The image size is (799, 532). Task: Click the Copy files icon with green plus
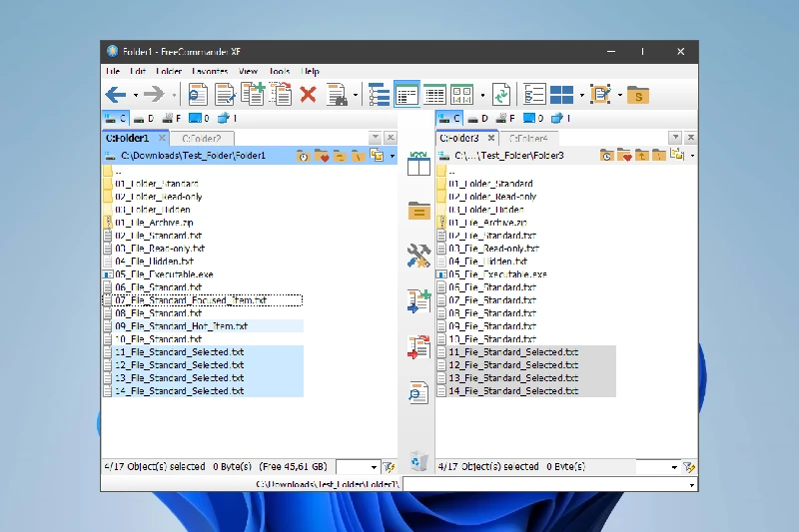point(253,94)
